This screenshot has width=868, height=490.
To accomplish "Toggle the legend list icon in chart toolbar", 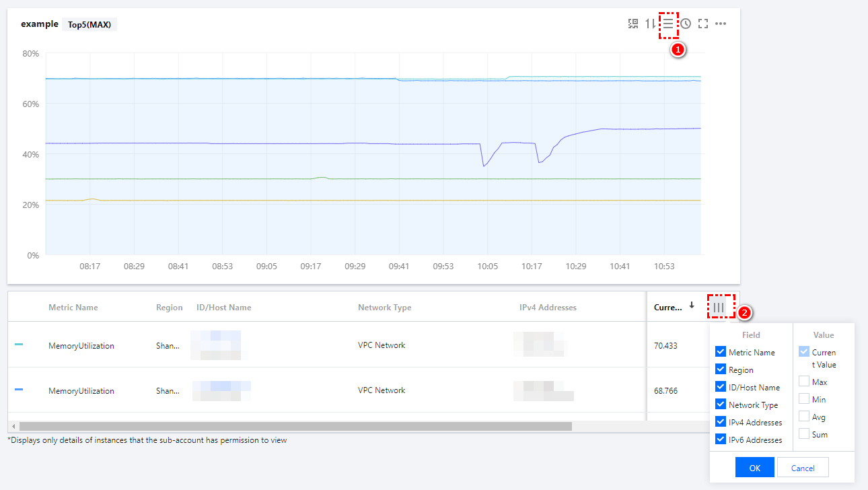I will pyautogui.click(x=668, y=24).
